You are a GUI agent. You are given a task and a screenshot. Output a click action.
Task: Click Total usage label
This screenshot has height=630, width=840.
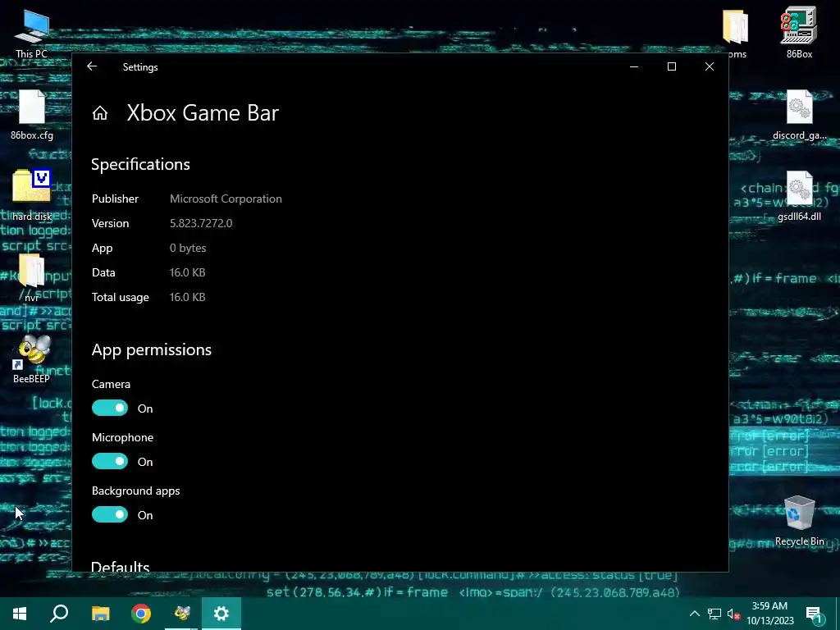pos(121,297)
